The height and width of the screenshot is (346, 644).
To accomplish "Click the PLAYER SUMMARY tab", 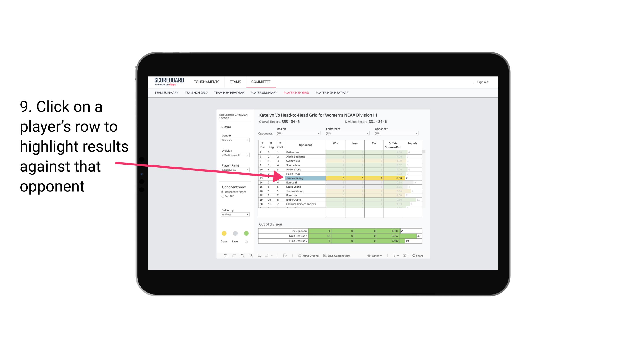I will pyautogui.click(x=263, y=93).
